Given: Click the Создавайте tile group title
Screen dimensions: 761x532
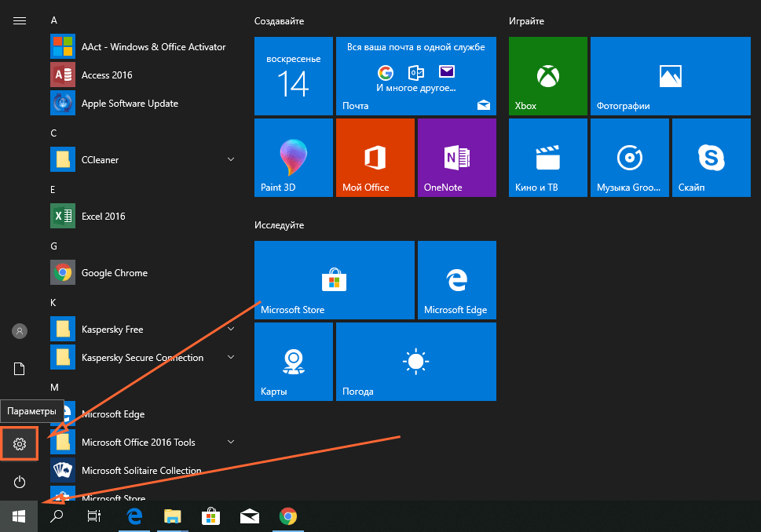Looking at the screenshot, I should point(279,21).
